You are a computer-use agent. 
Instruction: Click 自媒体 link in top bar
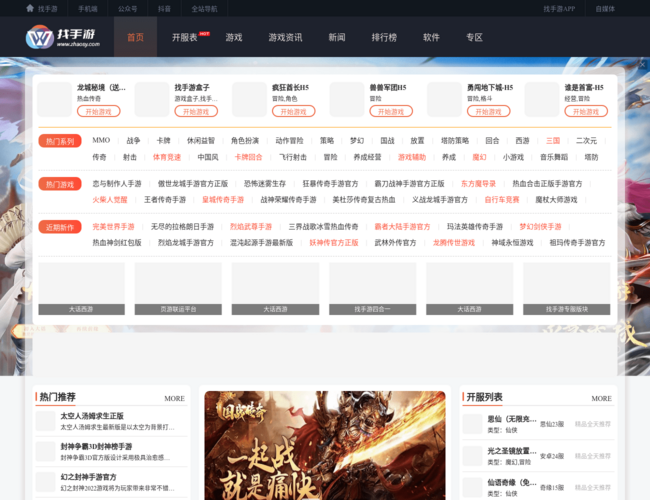(x=605, y=9)
